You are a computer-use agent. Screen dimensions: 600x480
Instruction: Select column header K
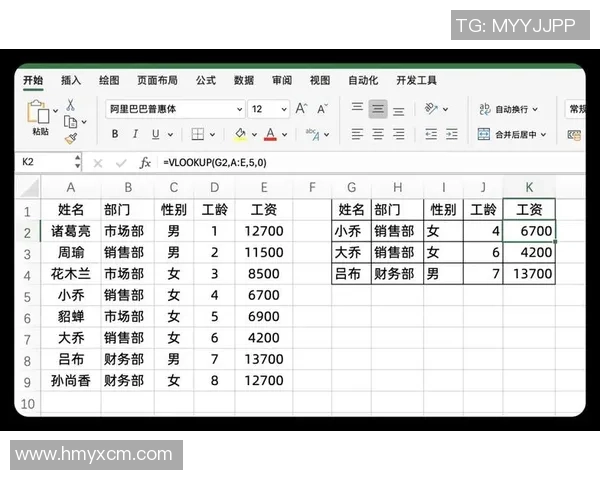[x=529, y=188]
